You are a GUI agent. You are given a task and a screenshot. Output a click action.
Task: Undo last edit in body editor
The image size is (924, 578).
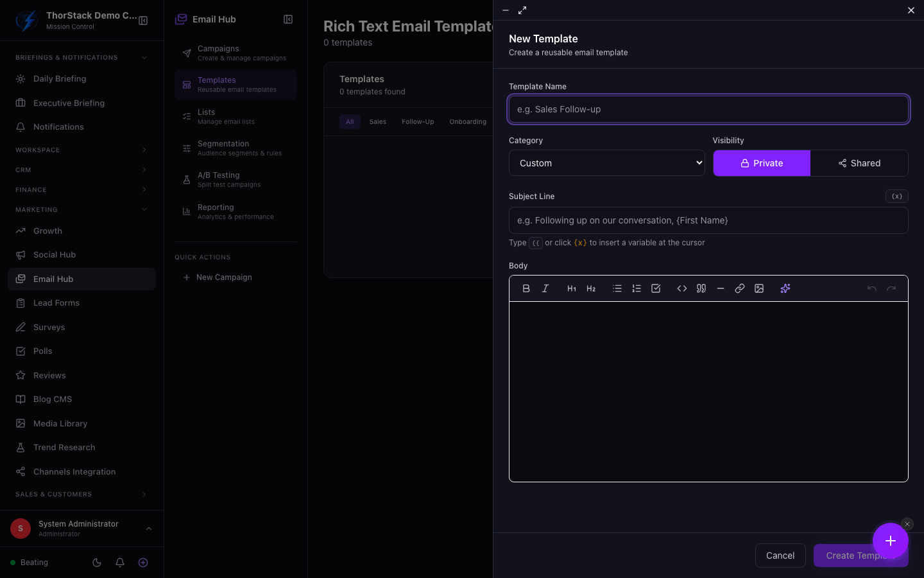[x=872, y=288]
